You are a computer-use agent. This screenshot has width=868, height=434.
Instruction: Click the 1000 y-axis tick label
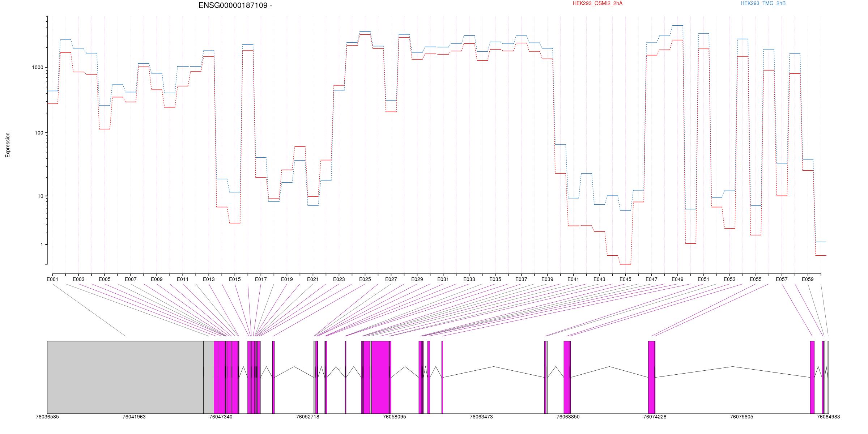[38, 68]
